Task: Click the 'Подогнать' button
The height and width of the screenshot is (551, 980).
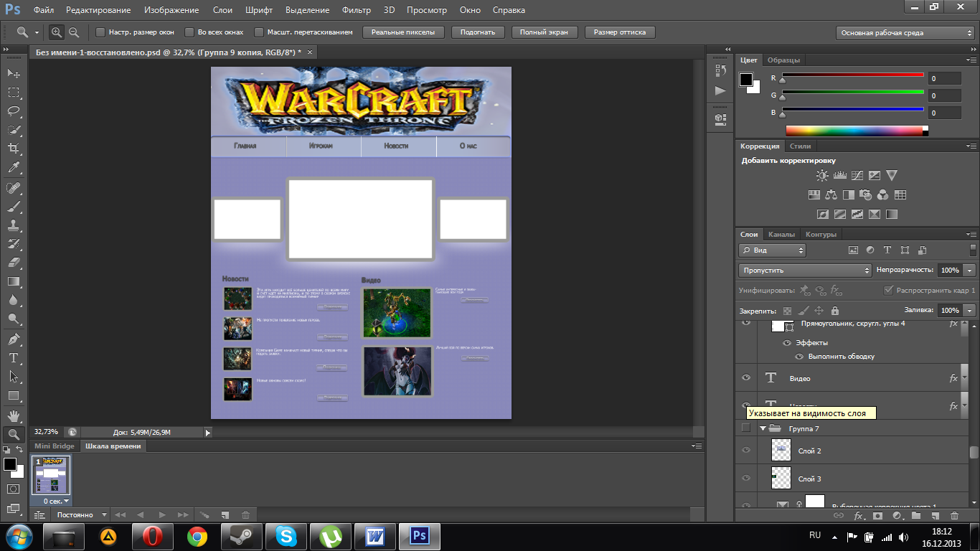Action: click(478, 32)
